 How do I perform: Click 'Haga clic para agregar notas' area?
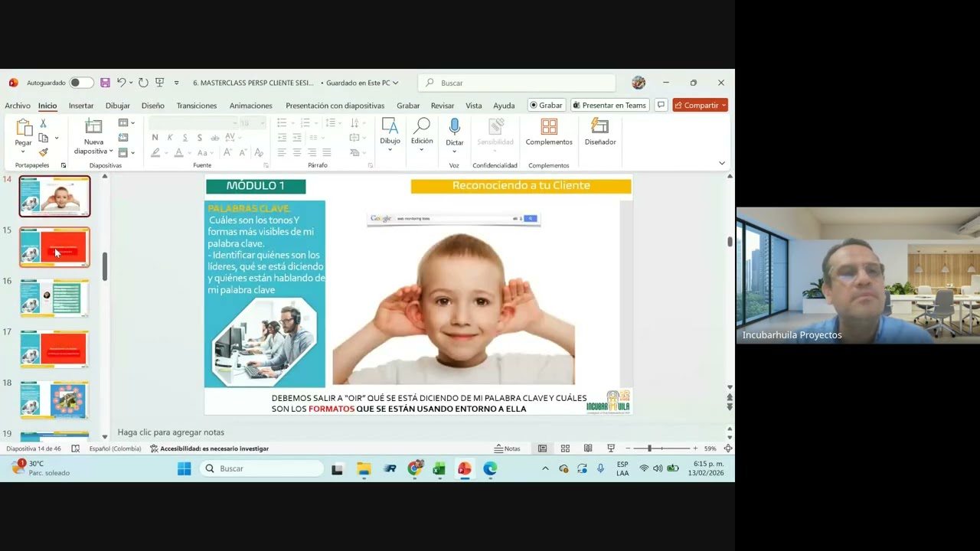pyautogui.click(x=171, y=432)
